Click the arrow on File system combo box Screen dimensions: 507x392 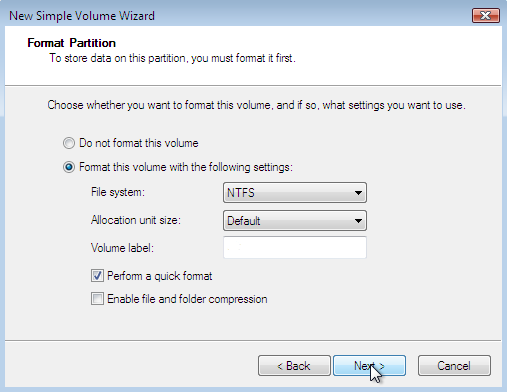click(358, 193)
